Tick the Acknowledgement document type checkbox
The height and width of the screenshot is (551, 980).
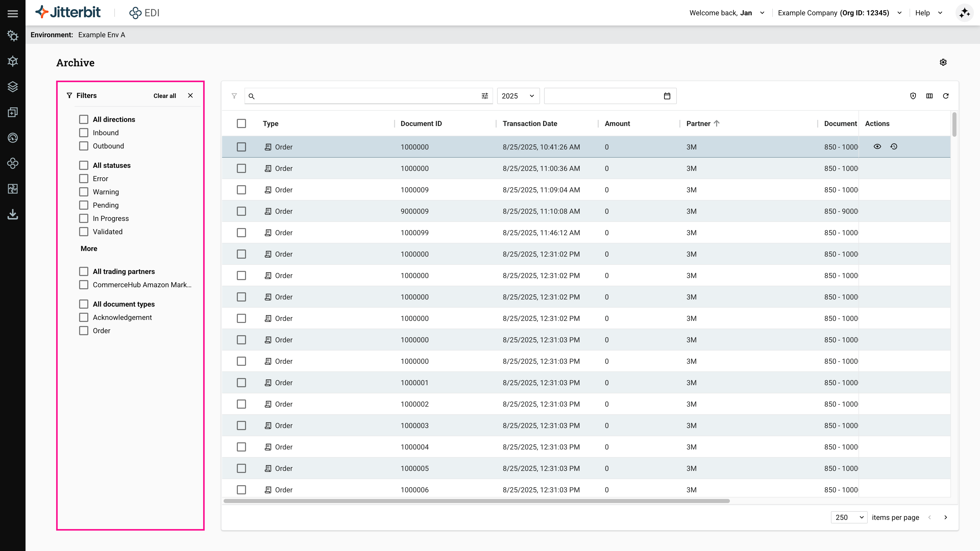tap(84, 318)
